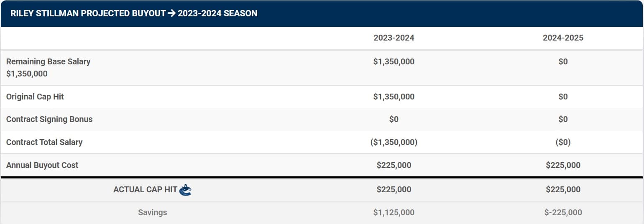The height and width of the screenshot is (224, 644).
Task: Select Annual Buyout Cost value for 2024-2025
Action: pos(563,165)
